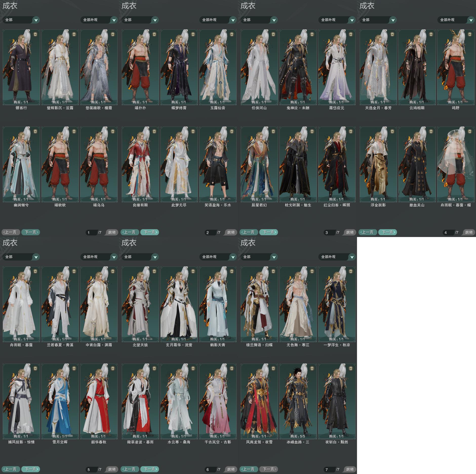476x474 pixels.
Task: Click 上一页 on the page 2/7 panel
Action: pos(130,232)
